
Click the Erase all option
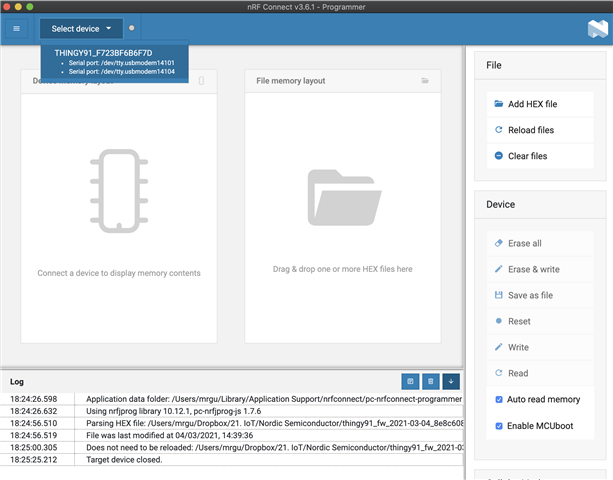(x=540, y=243)
